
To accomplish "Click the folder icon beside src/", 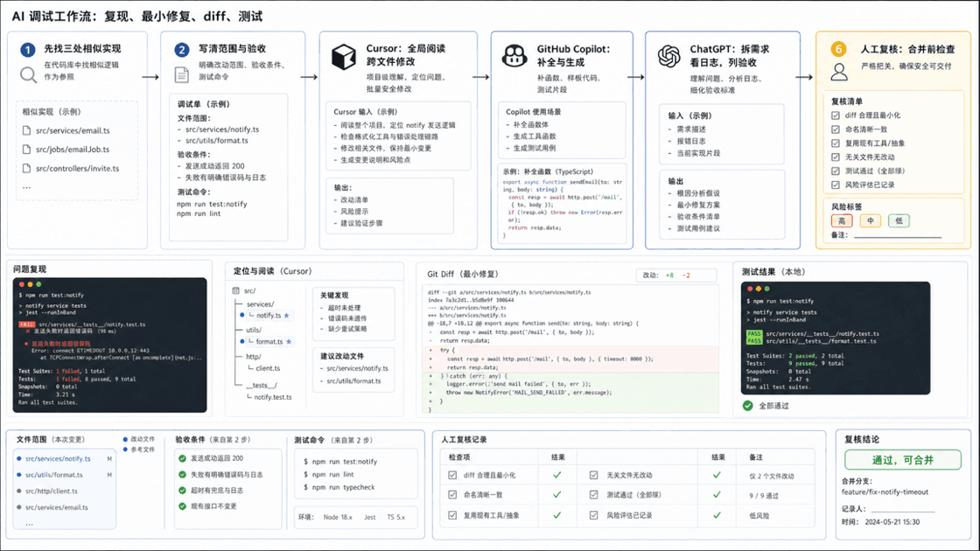I will 235,290.
